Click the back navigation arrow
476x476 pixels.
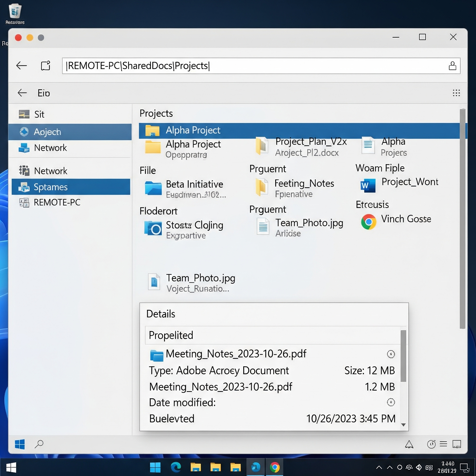click(x=22, y=66)
